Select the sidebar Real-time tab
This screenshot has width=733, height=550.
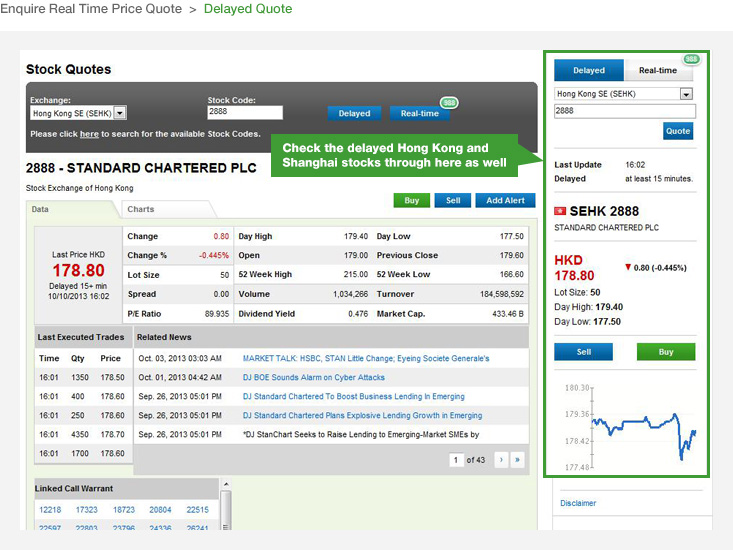pyautogui.click(x=658, y=70)
